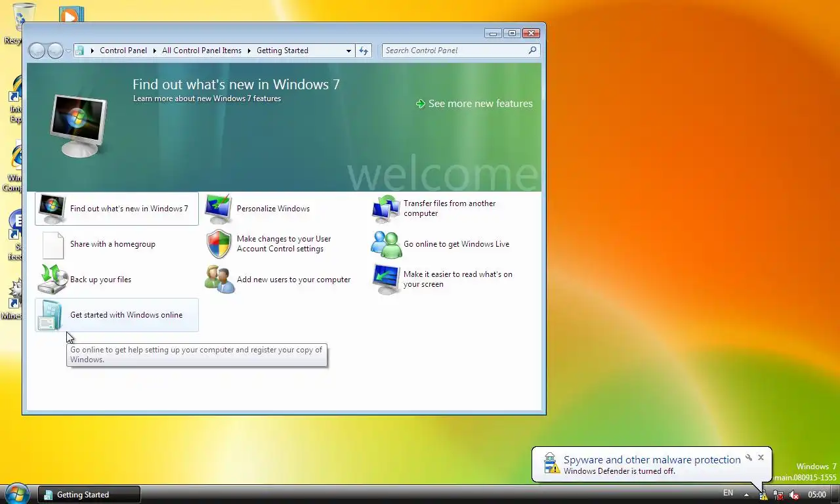Minimize the Getting Started window
Viewport: 840px width, 504px height.
(493, 33)
